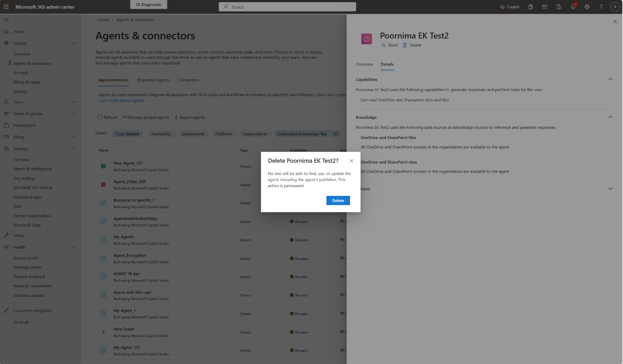This screenshot has height=364, width=623.
Task: Select the Details tab
Action: (x=387, y=64)
